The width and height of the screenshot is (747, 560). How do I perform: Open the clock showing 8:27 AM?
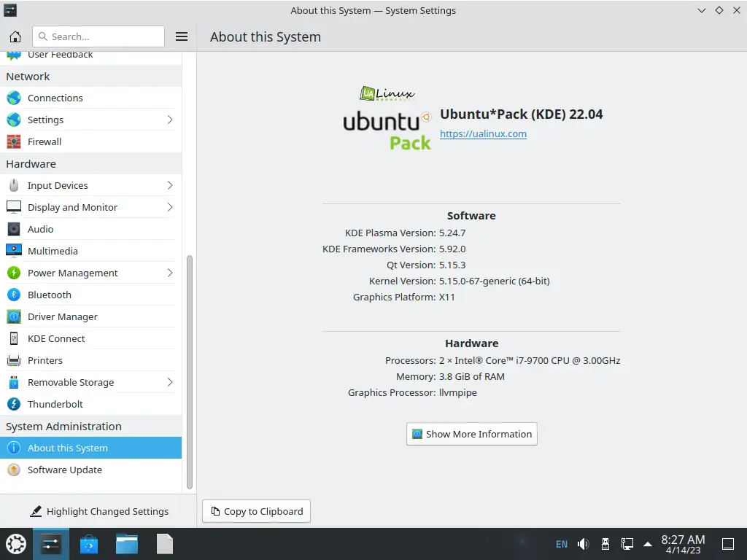pos(683,544)
